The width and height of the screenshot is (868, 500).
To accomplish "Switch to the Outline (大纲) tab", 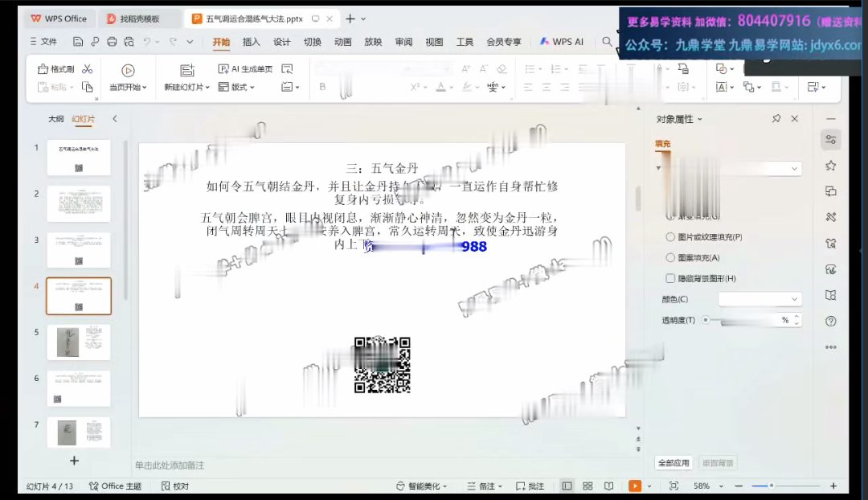I will click(x=55, y=119).
